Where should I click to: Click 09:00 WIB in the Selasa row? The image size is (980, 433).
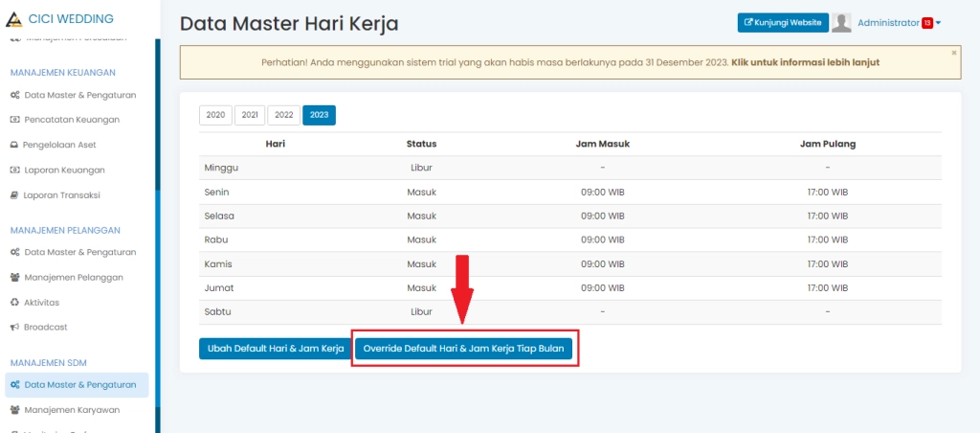603,216
